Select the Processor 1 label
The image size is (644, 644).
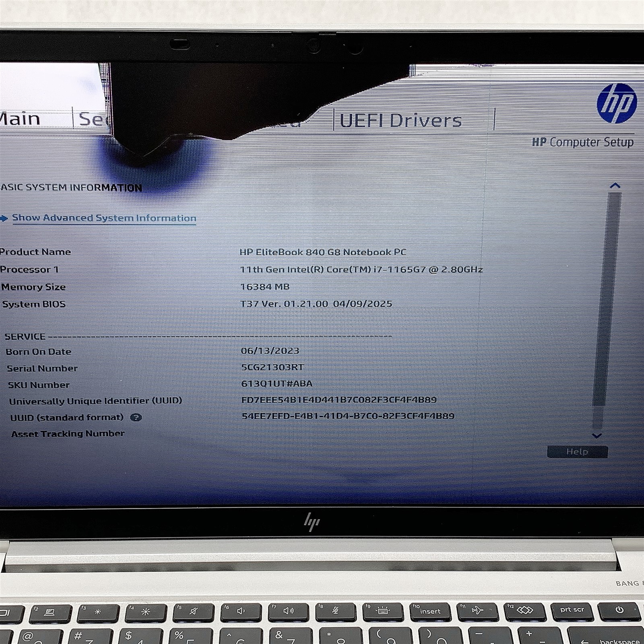(29, 269)
